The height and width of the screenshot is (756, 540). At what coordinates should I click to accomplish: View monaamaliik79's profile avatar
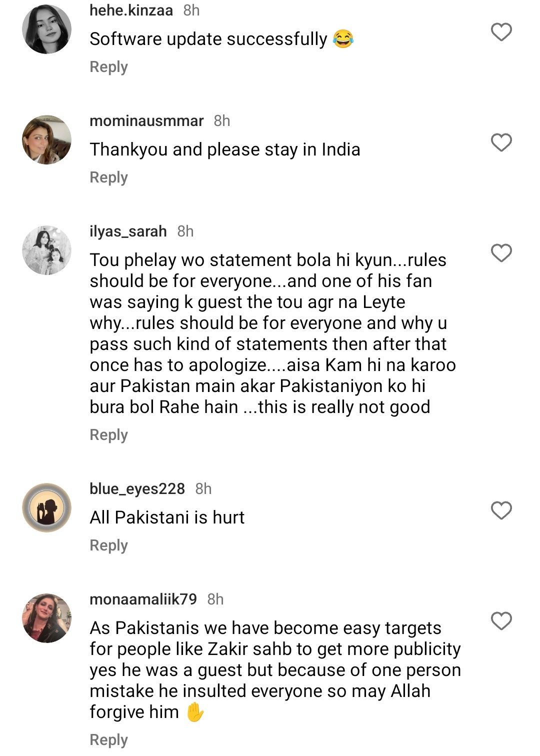47,618
